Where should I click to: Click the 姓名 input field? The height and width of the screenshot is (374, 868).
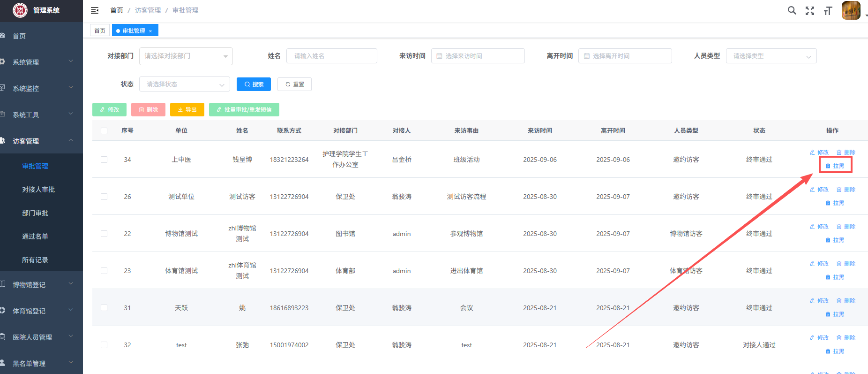331,56
